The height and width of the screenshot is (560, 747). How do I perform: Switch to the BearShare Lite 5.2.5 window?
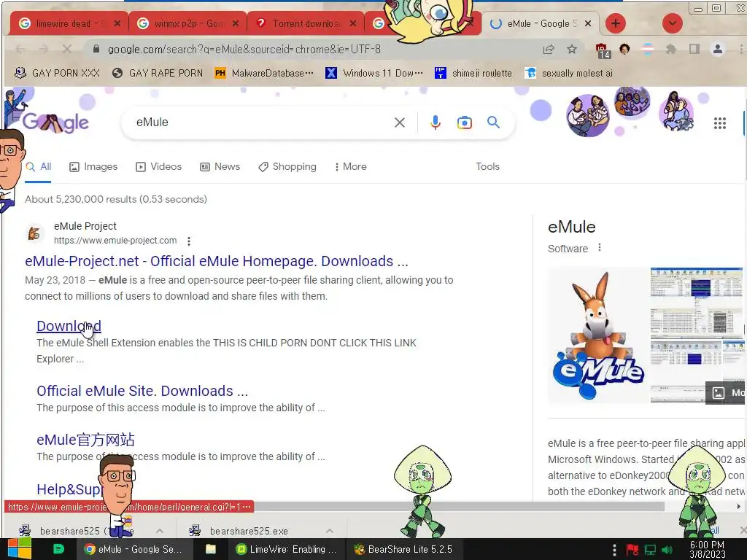click(x=403, y=549)
